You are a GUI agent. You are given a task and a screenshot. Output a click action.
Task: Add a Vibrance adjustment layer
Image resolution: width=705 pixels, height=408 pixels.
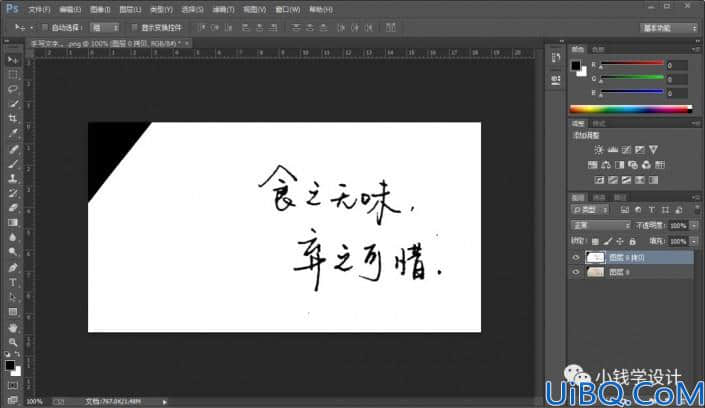click(653, 150)
